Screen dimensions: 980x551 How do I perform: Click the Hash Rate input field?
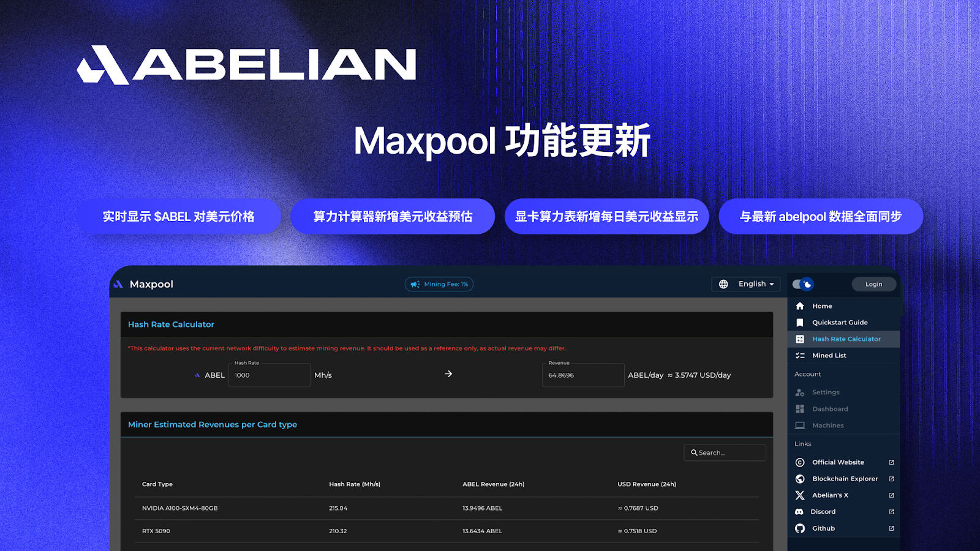[269, 375]
